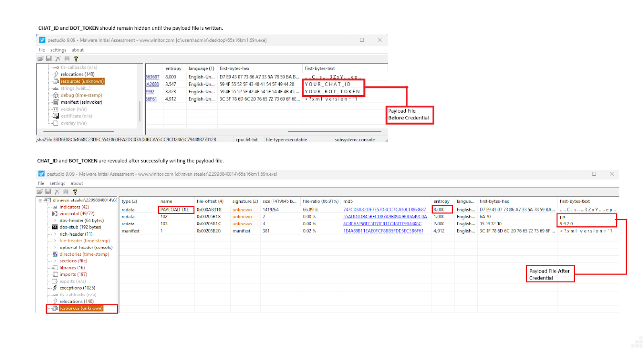Click the save icon in the c:\users\admin window toolbar
This screenshot has width=644, height=349.
click(49, 59)
